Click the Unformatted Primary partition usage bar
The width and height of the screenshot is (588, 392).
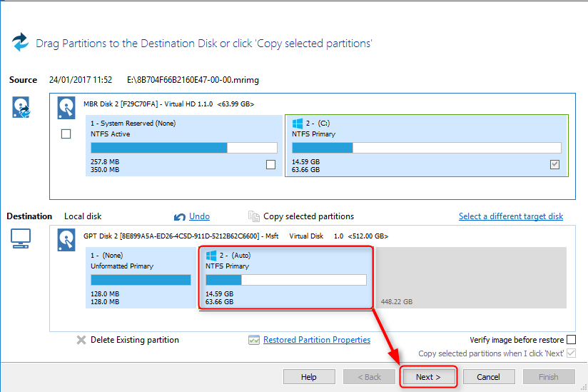(141, 280)
